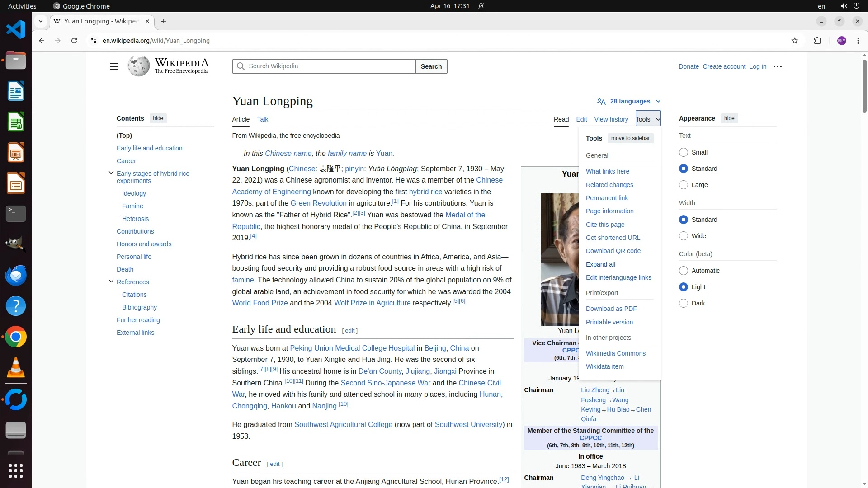Open the Wikipedia main menu hamburger icon

(114, 66)
